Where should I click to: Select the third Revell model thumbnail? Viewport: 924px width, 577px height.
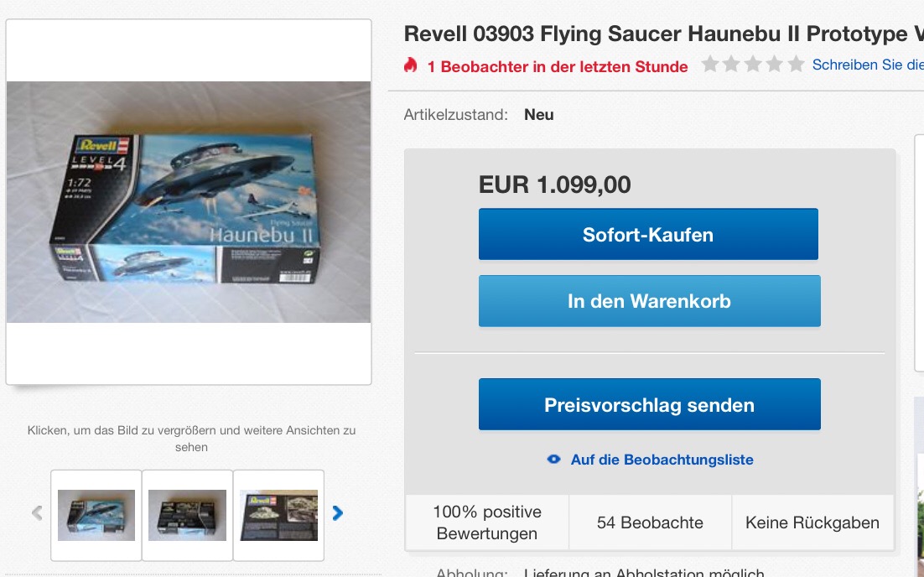[278, 515]
